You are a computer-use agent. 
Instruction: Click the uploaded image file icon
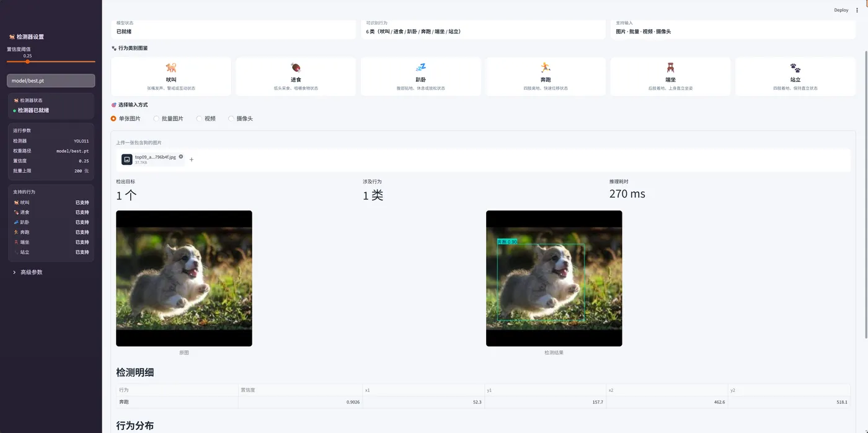click(x=127, y=159)
